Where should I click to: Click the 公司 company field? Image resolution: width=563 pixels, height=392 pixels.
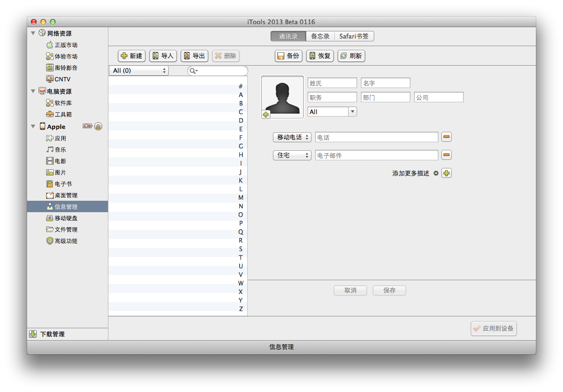pos(439,98)
